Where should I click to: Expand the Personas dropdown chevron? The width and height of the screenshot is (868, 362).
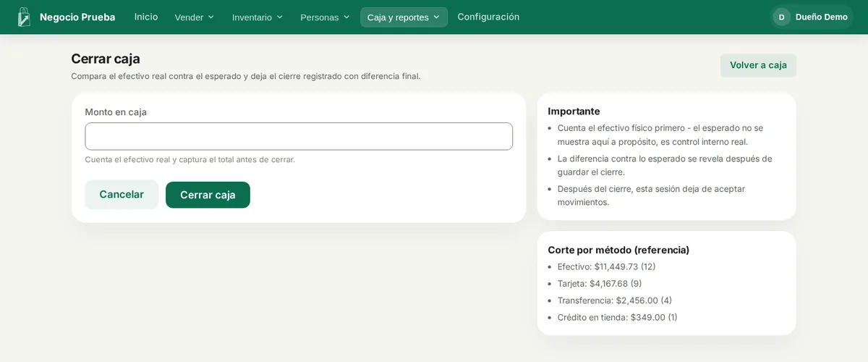tap(346, 17)
